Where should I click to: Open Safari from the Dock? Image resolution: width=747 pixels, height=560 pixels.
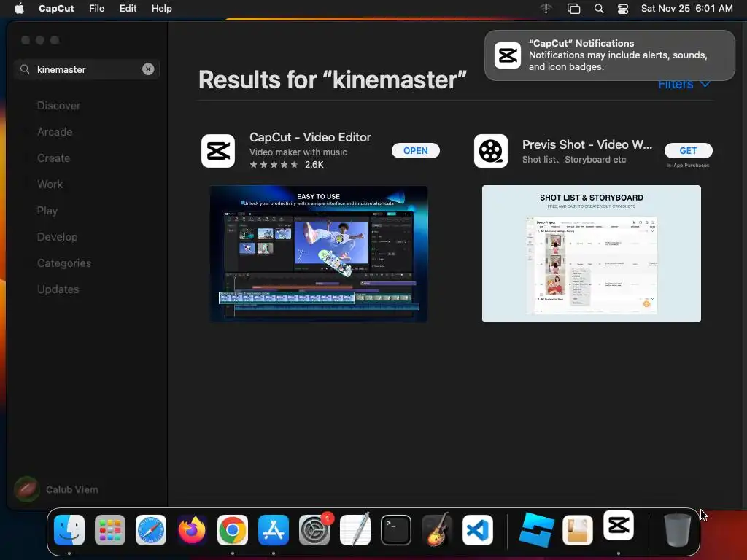[x=151, y=530]
